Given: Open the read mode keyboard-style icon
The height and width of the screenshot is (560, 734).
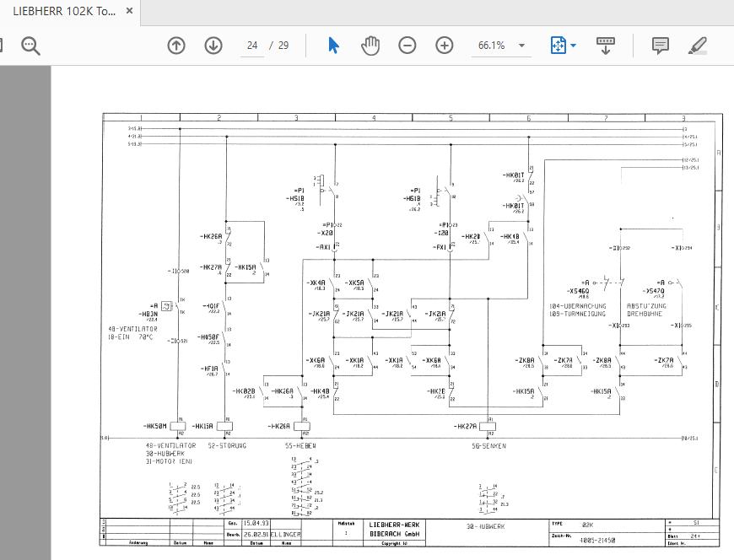Looking at the screenshot, I should coord(605,46).
